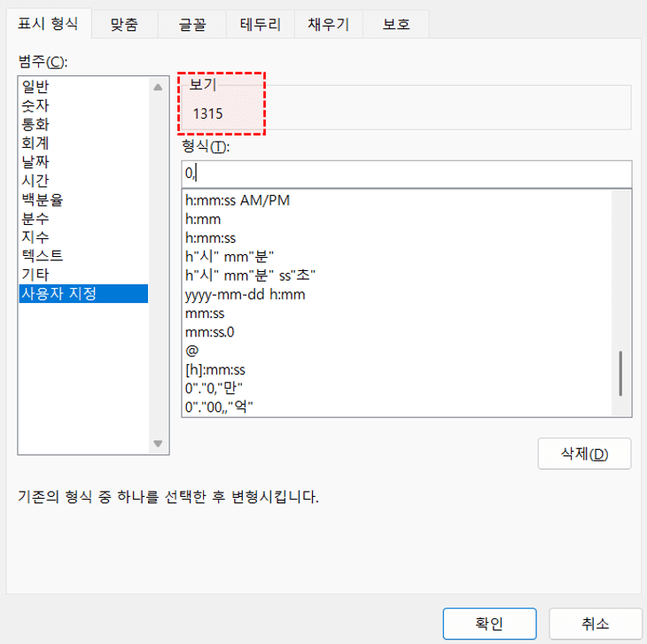Select 사용자 지정 category
This screenshot has width=647, height=644.
(83, 293)
